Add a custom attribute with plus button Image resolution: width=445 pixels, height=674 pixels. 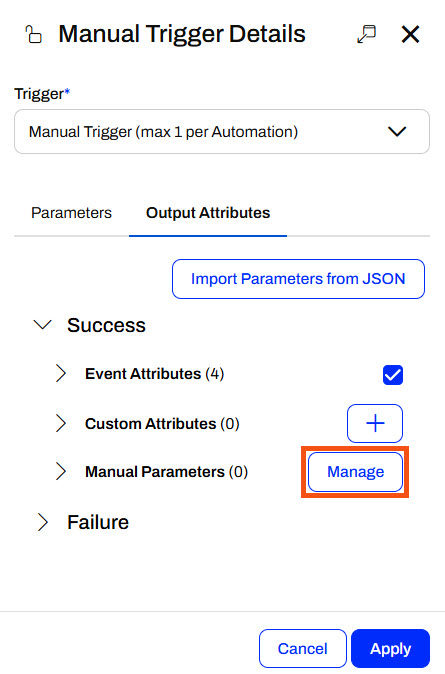[x=375, y=423]
